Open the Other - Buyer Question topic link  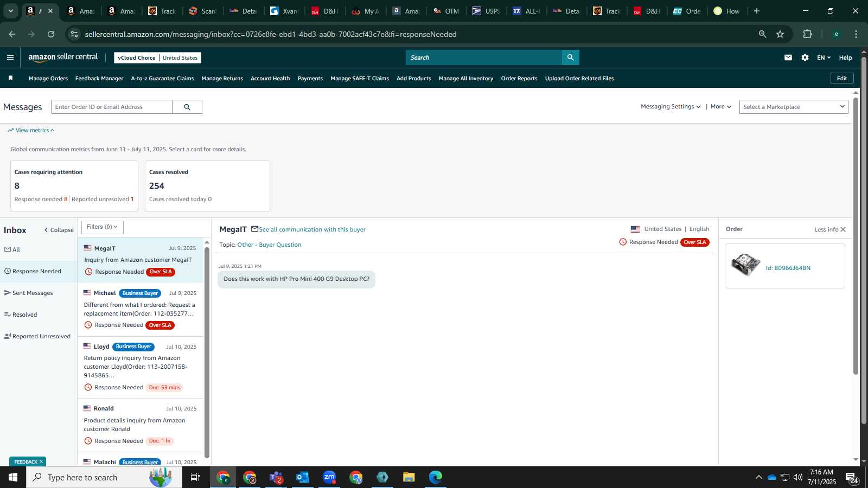(269, 245)
